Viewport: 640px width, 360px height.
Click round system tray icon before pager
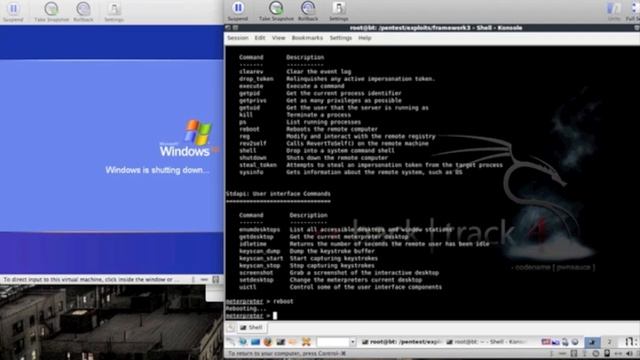pyautogui.click(x=575, y=342)
